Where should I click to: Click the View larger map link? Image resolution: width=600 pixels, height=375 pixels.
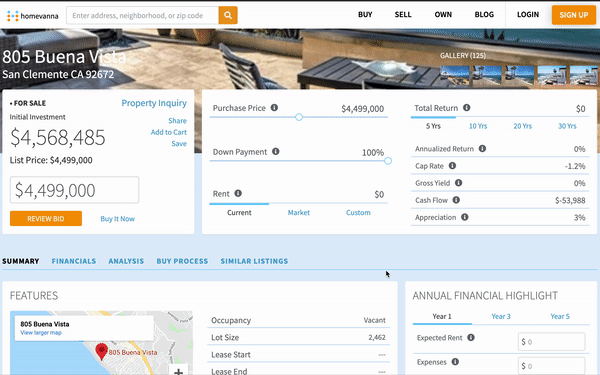pyautogui.click(x=41, y=333)
